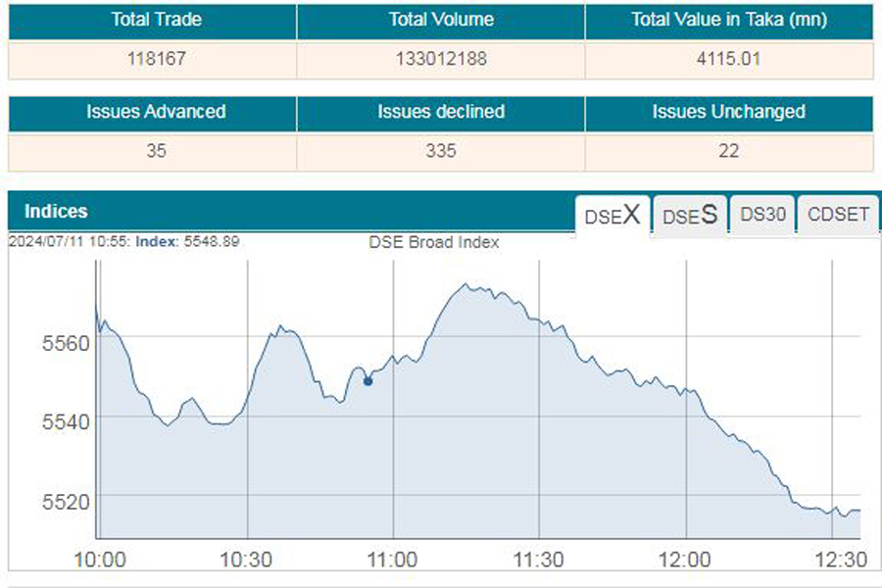Click the Total Trade column header
Image resolution: width=882 pixels, height=588 pixels.
(152, 20)
